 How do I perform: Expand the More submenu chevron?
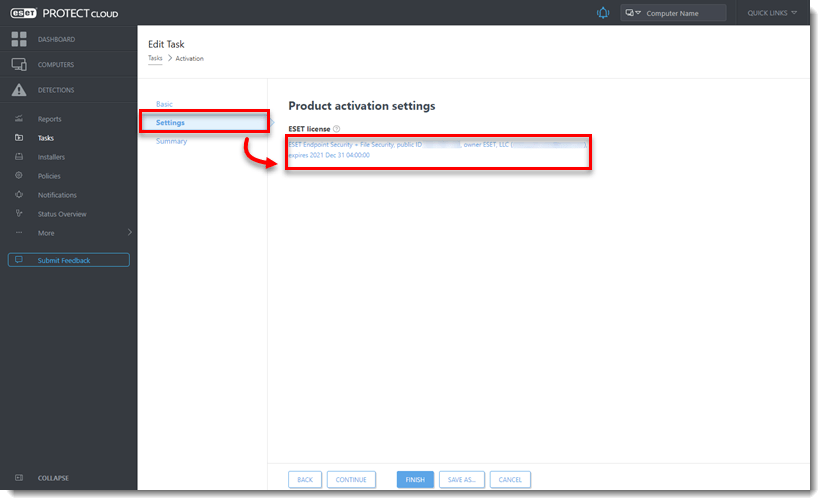coord(130,233)
